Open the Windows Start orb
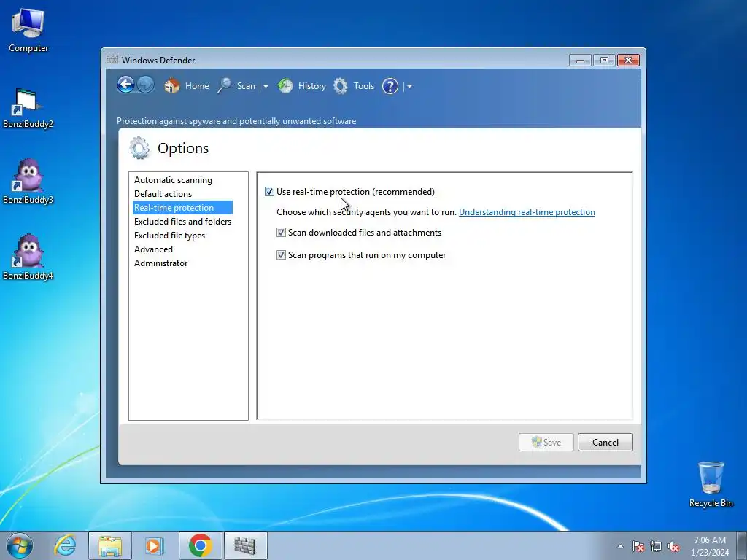This screenshot has width=747, height=560. click(x=20, y=545)
